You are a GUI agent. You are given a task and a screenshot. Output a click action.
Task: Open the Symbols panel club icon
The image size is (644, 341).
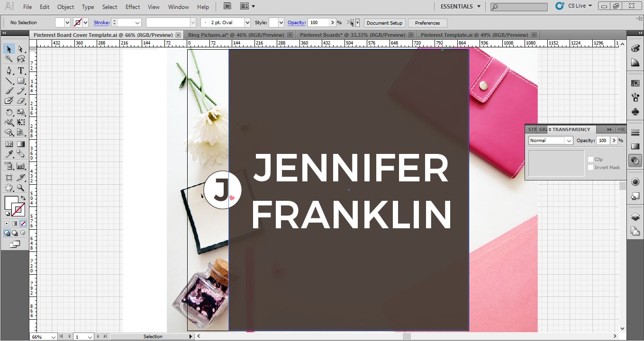[635, 112]
